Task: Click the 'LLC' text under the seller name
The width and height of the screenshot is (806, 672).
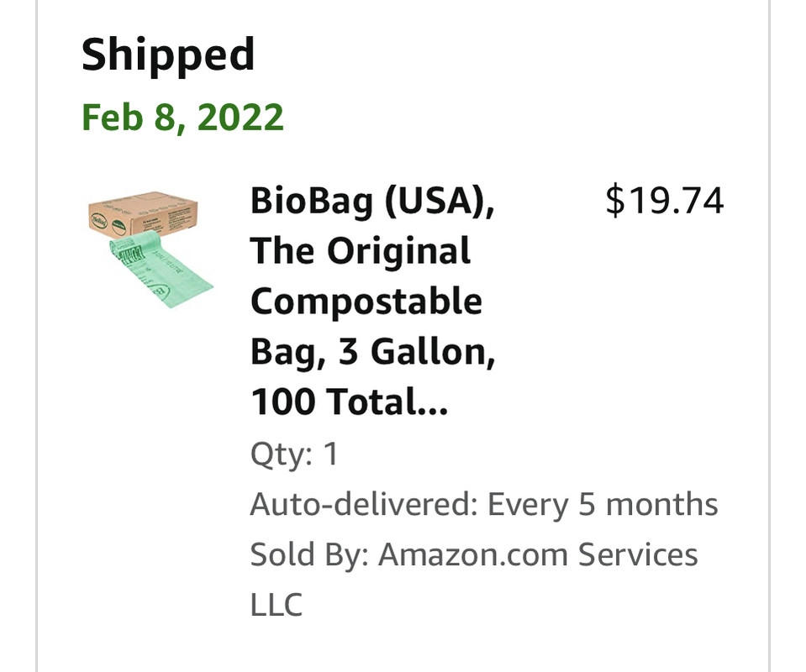Action: (276, 605)
